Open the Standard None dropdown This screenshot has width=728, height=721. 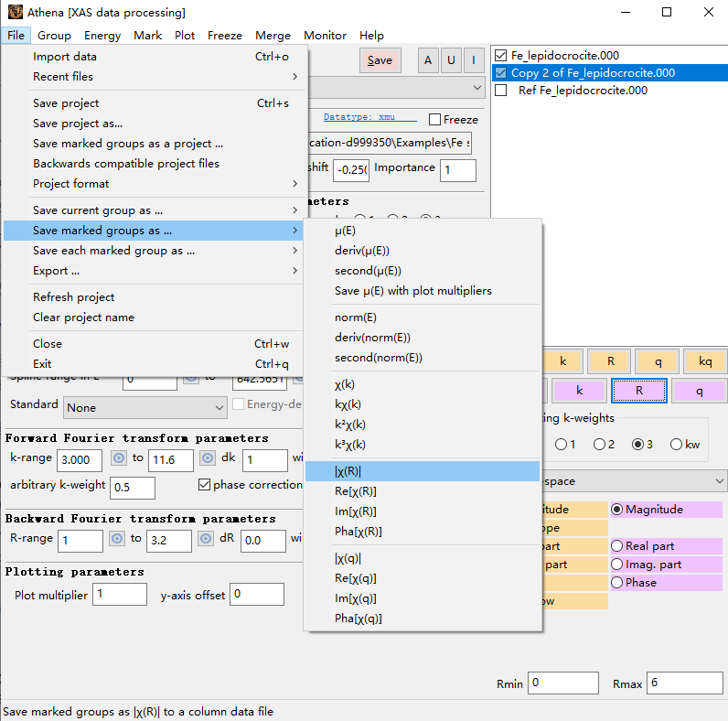(145, 408)
